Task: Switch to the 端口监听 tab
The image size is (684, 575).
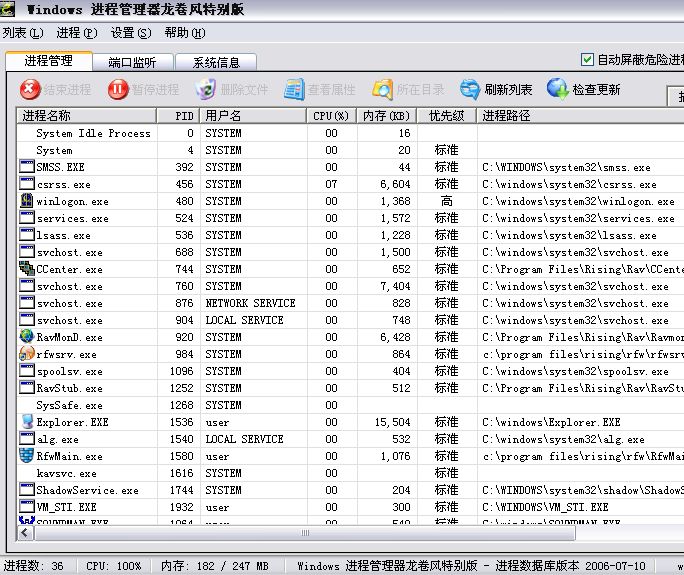Action: pyautogui.click(x=133, y=62)
